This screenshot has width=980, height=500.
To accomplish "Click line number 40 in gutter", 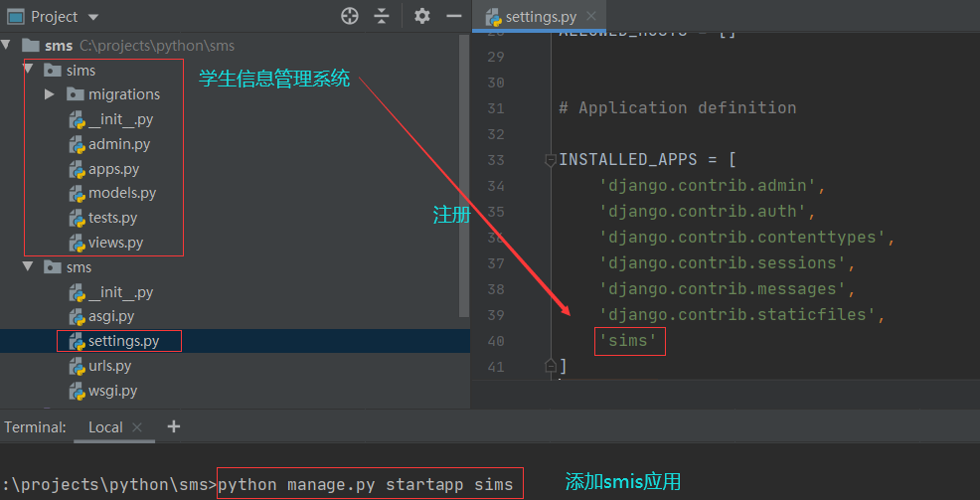I will coord(495,341).
